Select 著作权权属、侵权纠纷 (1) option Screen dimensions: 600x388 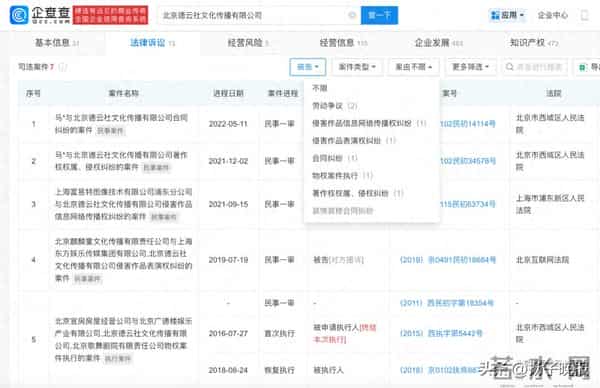pos(357,193)
